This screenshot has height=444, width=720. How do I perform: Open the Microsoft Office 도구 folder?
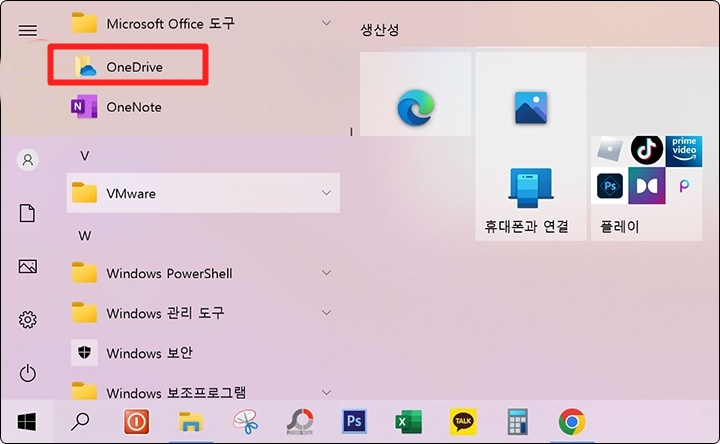point(203,23)
